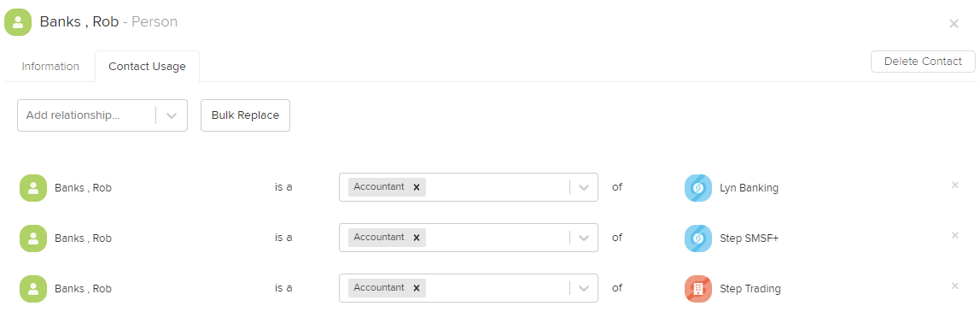Image resolution: width=980 pixels, height=312 pixels.
Task: Switch to the Information tab
Action: point(50,67)
